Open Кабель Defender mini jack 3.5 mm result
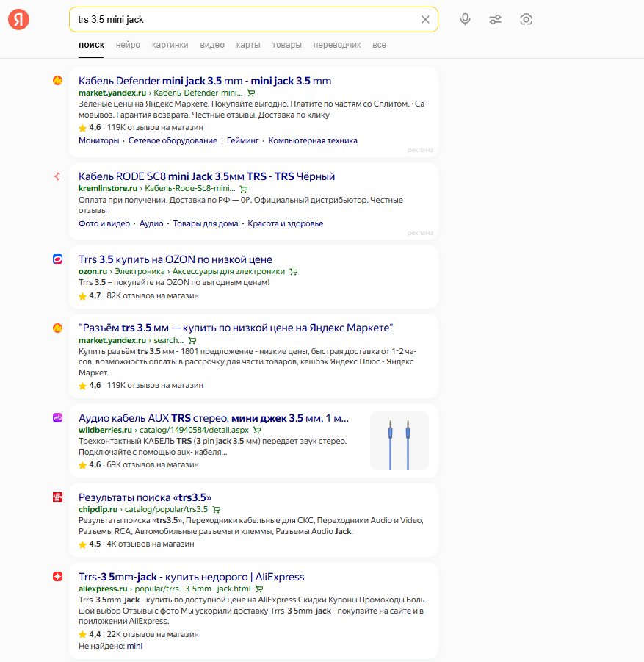This screenshot has width=644, height=662. 205,81
